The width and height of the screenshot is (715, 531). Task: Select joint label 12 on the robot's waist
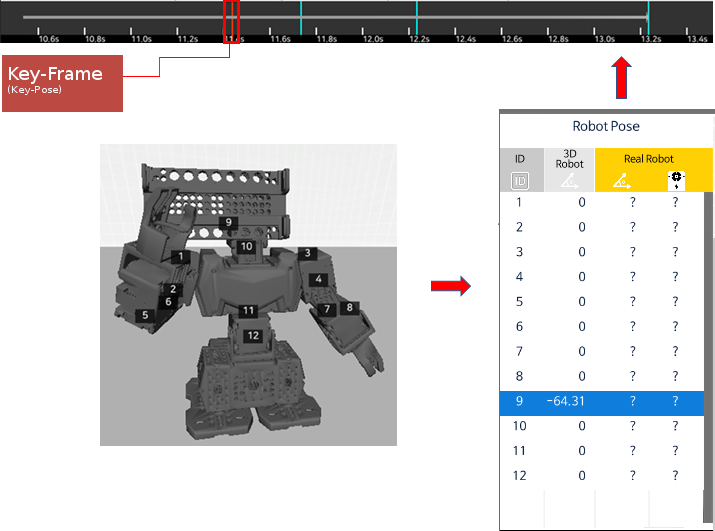(253, 335)
